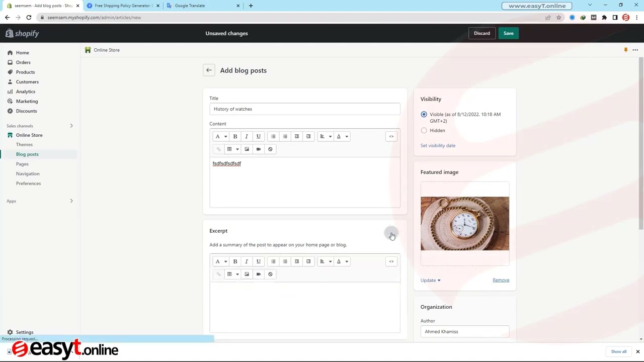Switch to Free Shipping Policy Generator tab
Screen dimensions: 644x362
(x=122, y=6)
